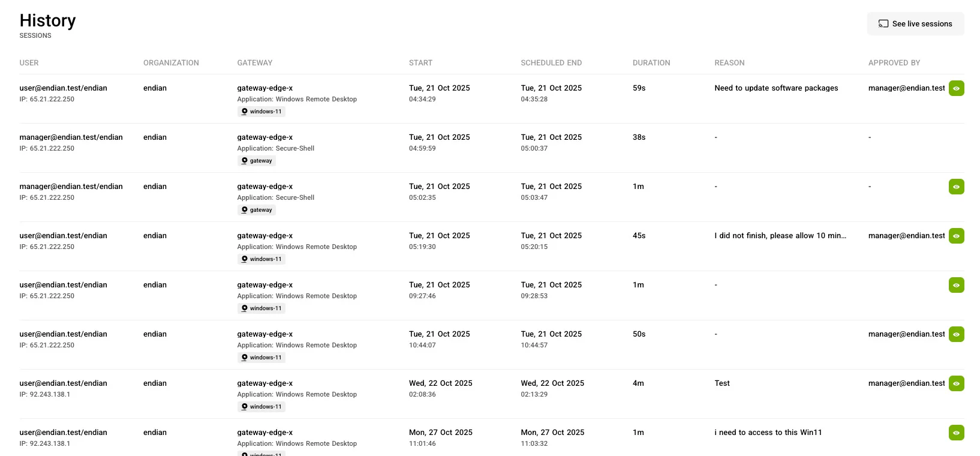Click eye icon on the "Test" reason row

pos(956,383)
